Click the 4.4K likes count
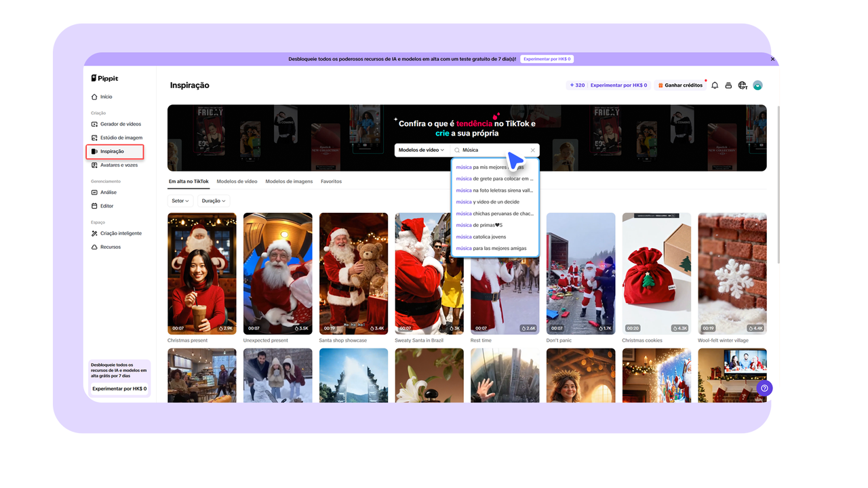Viewport: 868px width, 488px height. click(756, 328)
